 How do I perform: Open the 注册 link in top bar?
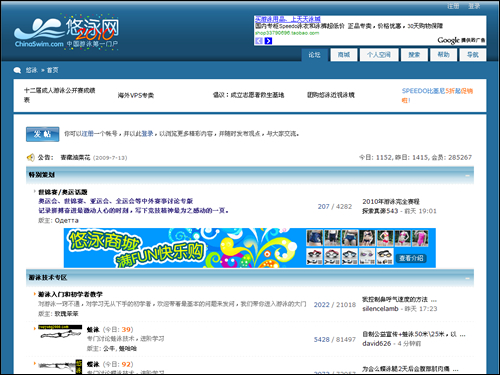pos(453,6)
